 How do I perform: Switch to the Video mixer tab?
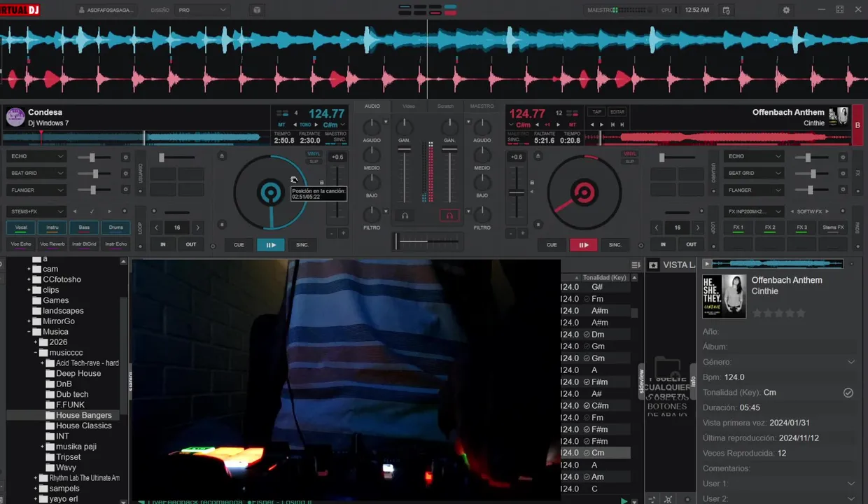click(x=409, y=106)
